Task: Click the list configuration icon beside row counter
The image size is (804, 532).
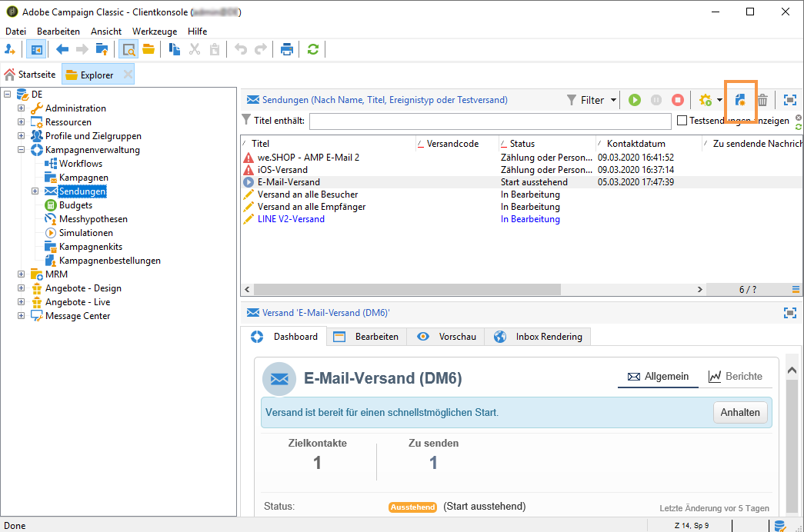Action: (796, 290)
